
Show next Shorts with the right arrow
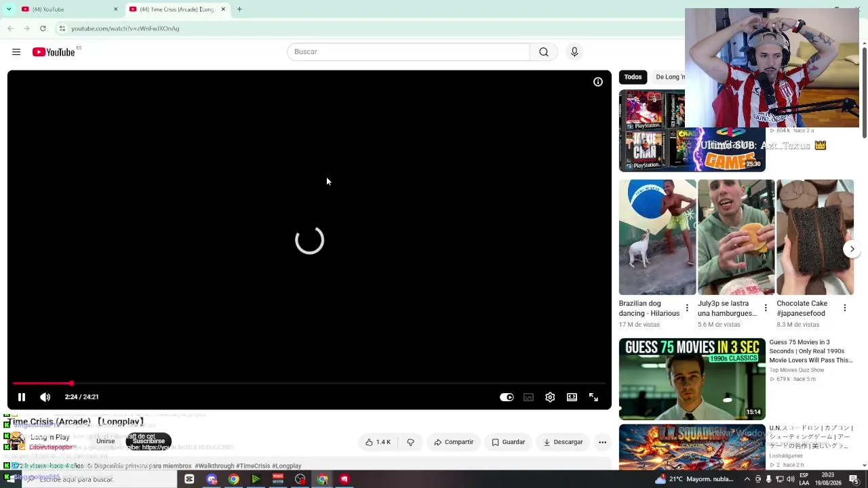tap(852, 249)
